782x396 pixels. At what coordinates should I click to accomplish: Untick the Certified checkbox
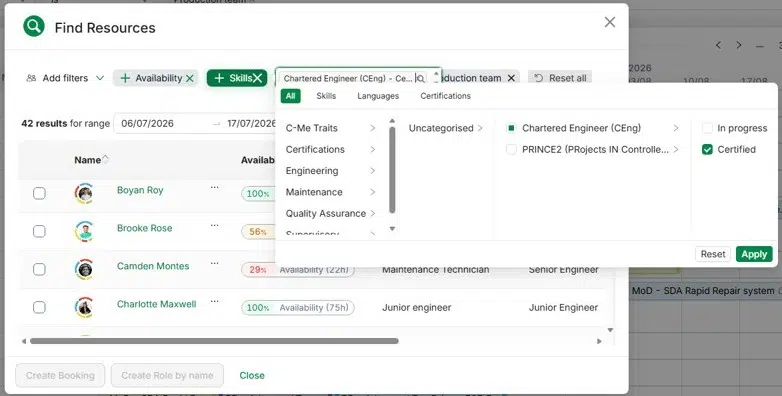[x=707, y=150]
